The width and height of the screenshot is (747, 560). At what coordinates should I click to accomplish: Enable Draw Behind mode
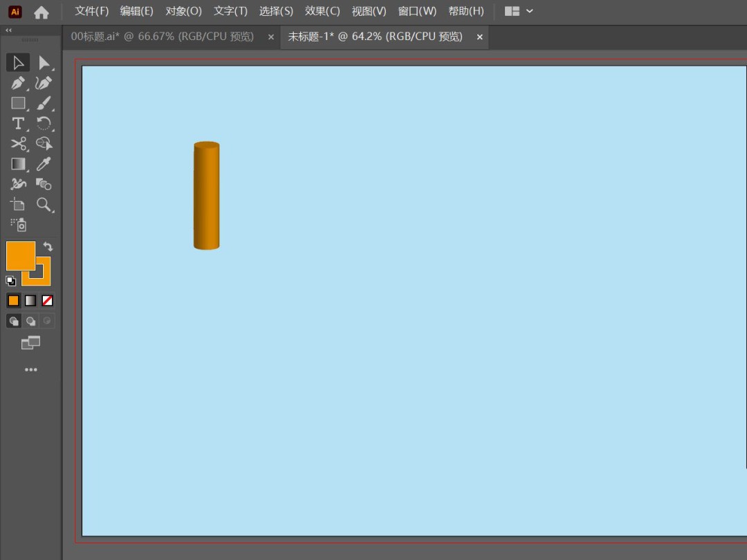tap(31, 321)
